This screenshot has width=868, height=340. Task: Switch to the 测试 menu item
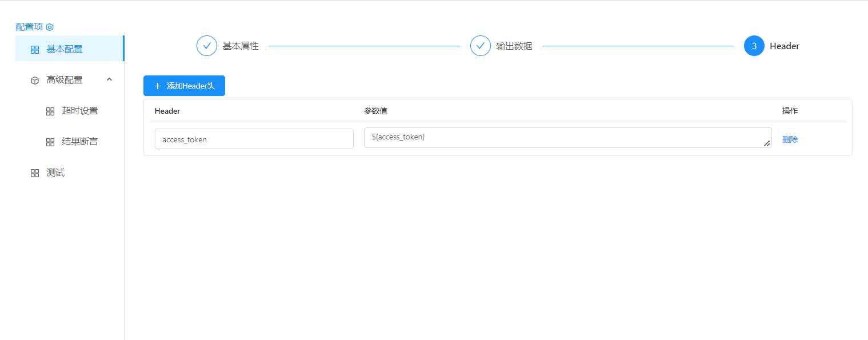[x=55, y=173]
